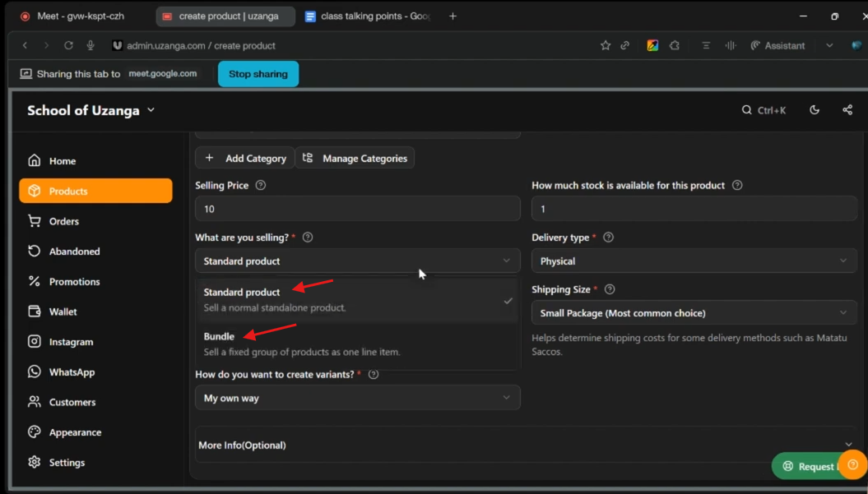
Task: Click the Manage Categories button
Action: point(355,158)
